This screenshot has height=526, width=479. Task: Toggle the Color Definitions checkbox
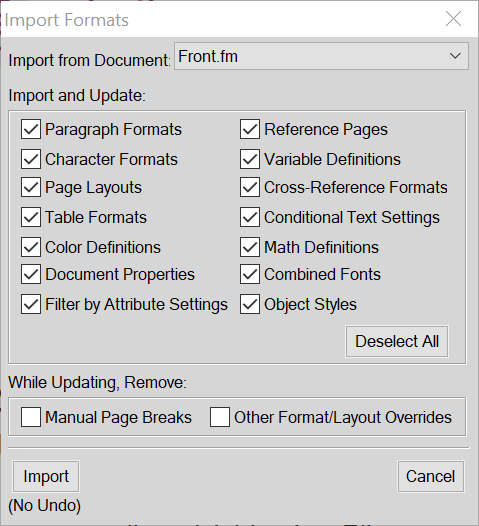point(31,247)
